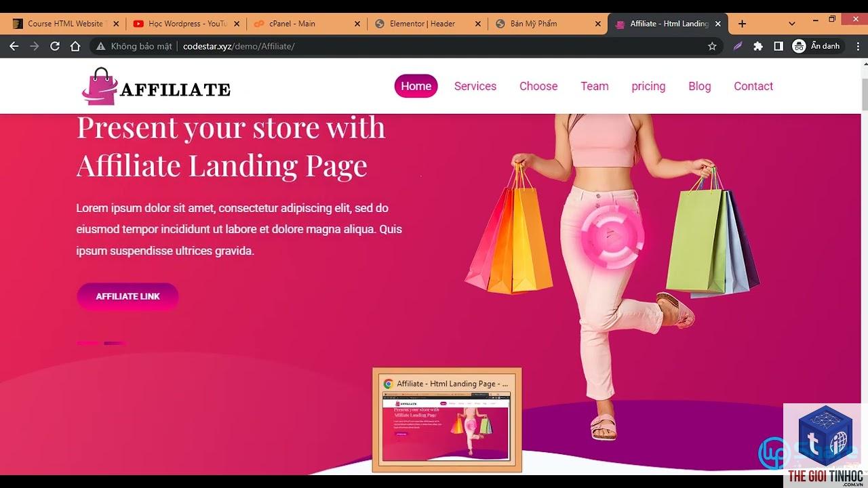Open a new tab with the plus
This screenshot has height=488, width=868.
pos(742,23)
